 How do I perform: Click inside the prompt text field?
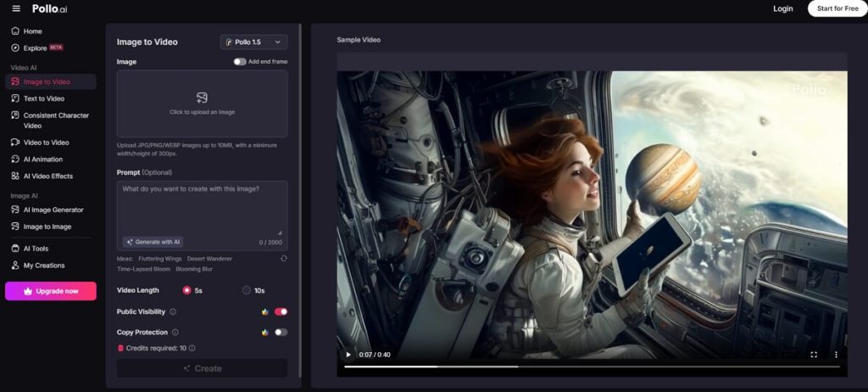coord(202,208)
